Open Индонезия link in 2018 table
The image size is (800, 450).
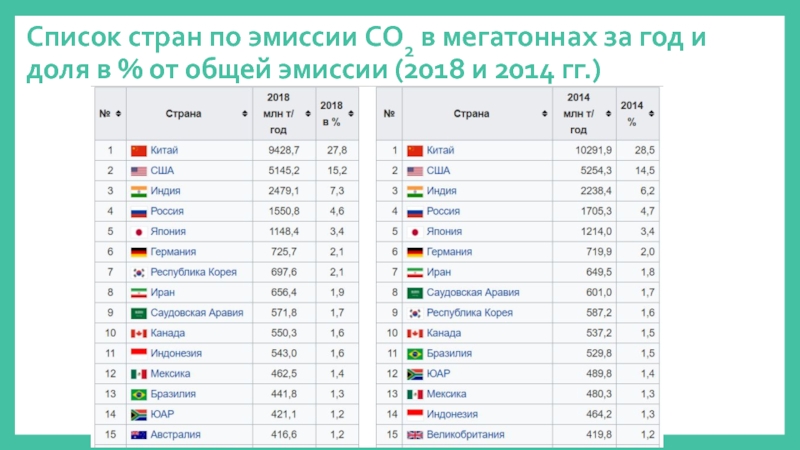[x=176, y=353]
